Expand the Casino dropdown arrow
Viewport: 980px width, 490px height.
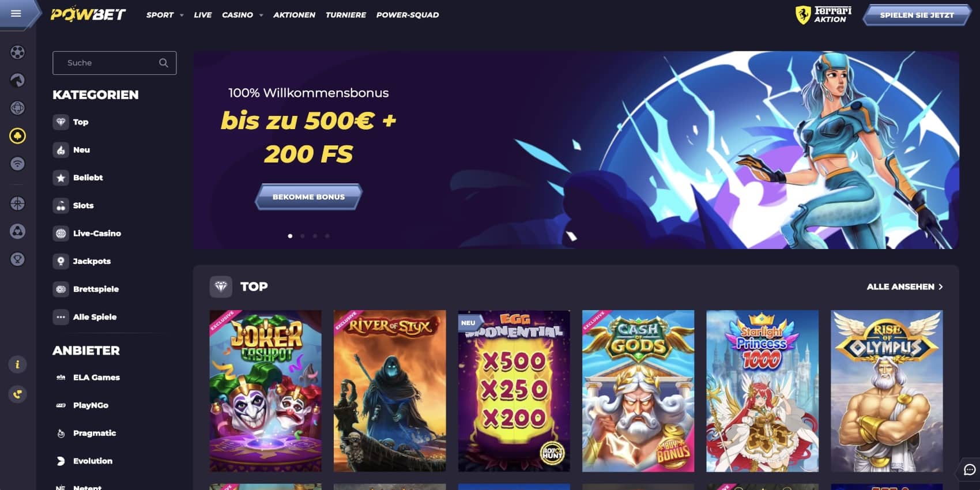tap(261, 16)
